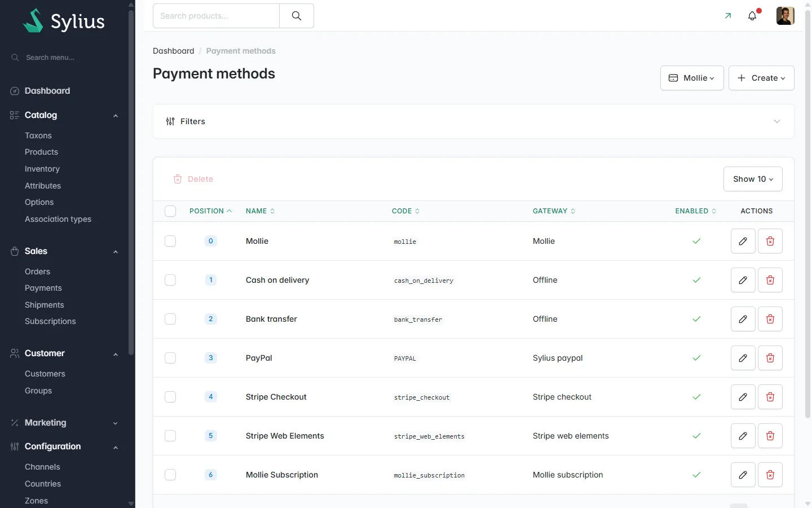Check the PayPal row checkbox
812x508 pixels.
pyautogui.click(x=170, y=358)
